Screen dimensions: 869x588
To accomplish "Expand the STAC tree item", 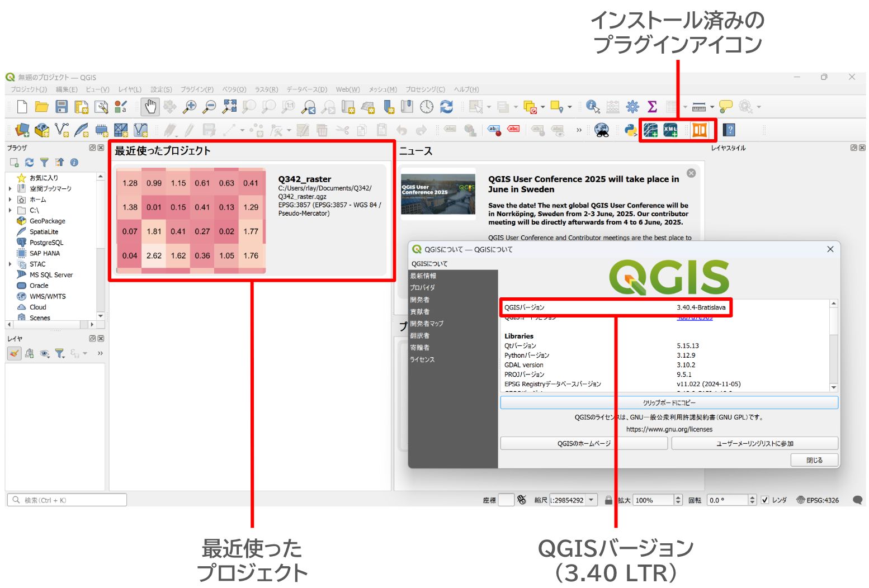I will [x=10, y=264].
